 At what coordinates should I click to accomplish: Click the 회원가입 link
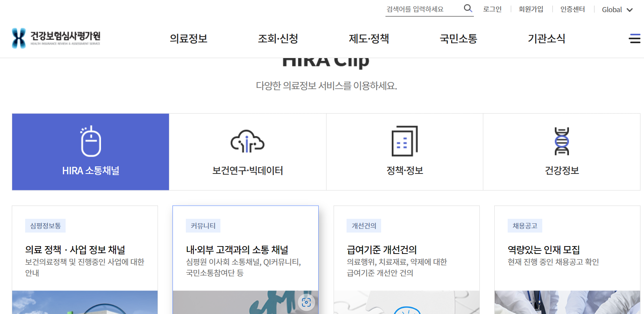531,9
